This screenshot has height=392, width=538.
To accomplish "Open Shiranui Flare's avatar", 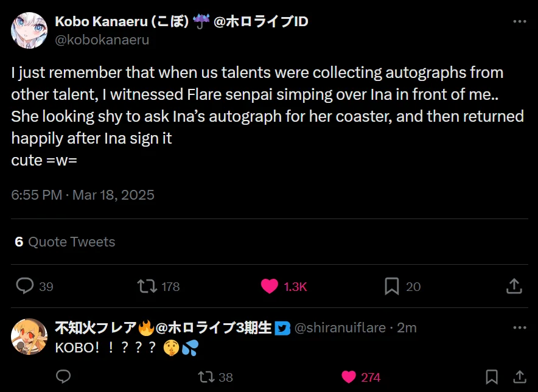I will (x=29, y=336).
